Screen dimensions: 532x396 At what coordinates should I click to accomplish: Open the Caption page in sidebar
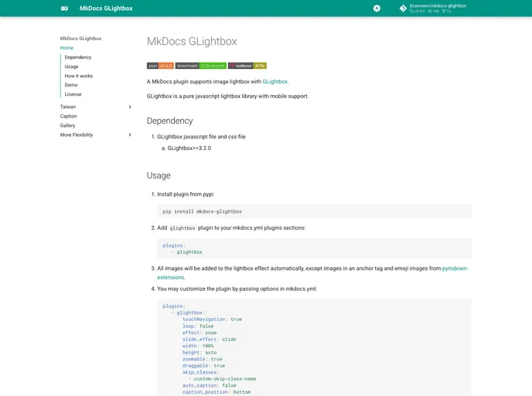coord(69,116)
